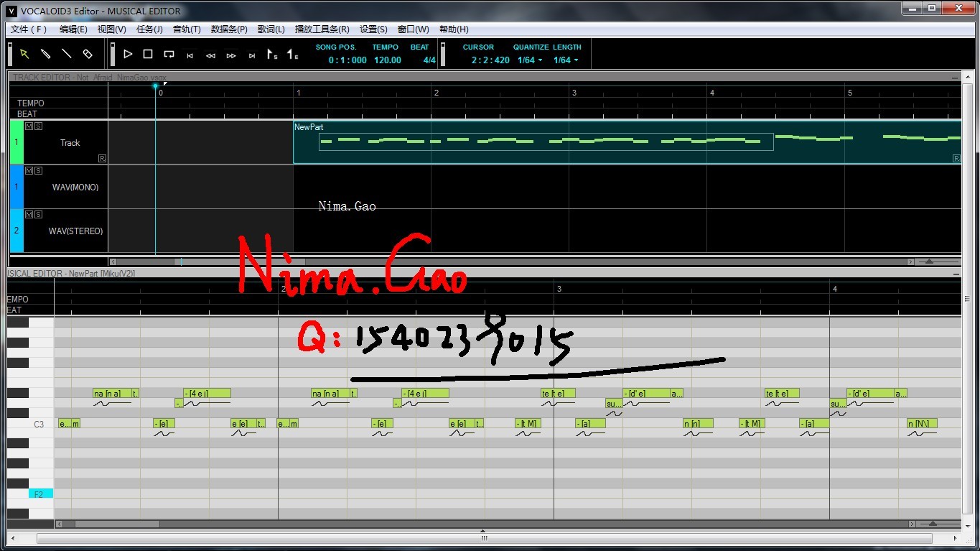Collapse the Track Editor panel

click(x=954, y=78)
